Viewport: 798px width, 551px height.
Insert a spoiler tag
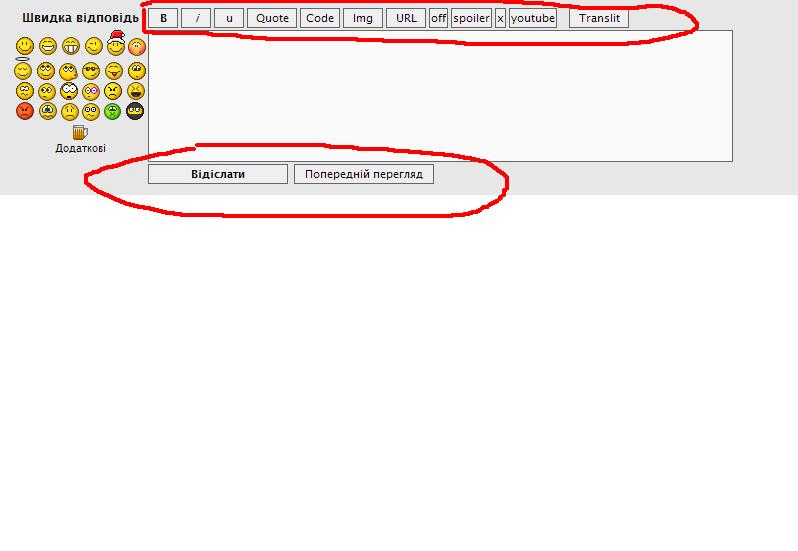pos(471,18)
